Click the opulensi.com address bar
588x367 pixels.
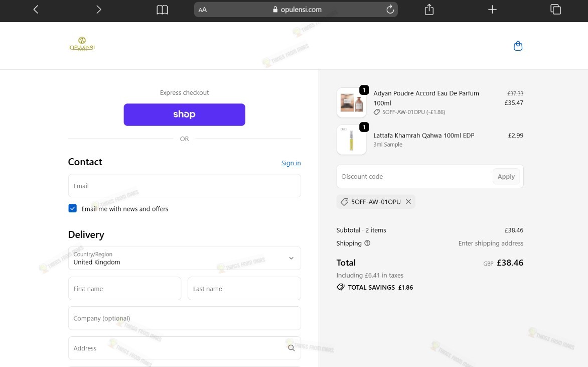point(296,10)
